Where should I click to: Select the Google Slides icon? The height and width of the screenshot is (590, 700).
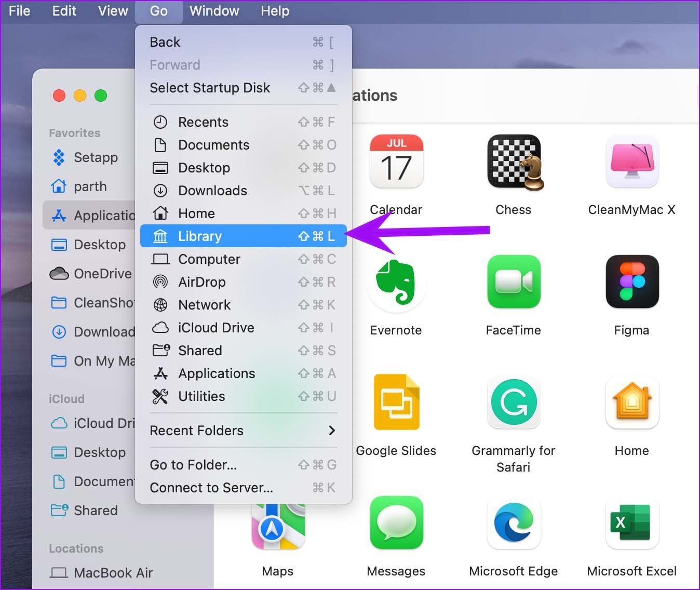coord(396,402)
